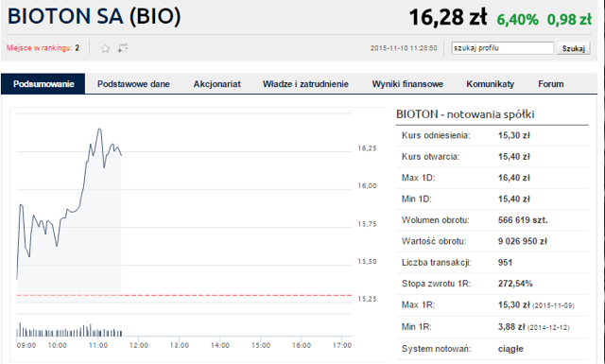
Task: Open the Forum tab
Action: coord(550,84)
